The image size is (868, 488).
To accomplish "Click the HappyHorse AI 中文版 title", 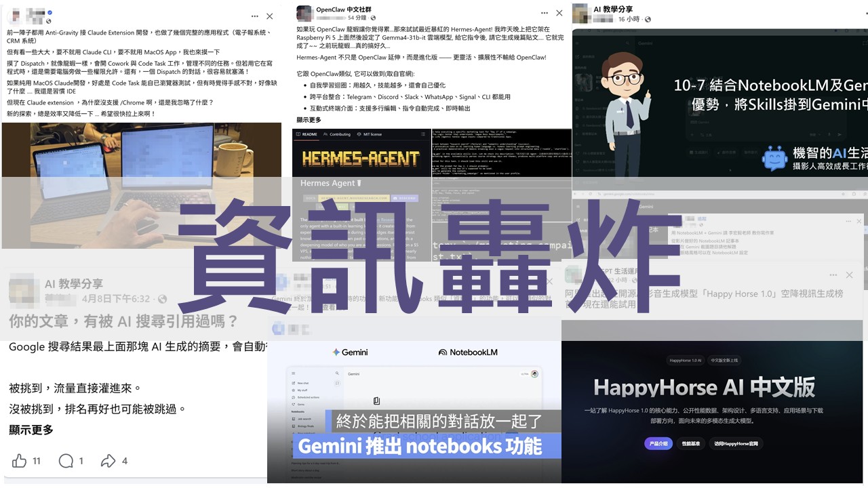I will pos(704,388).
